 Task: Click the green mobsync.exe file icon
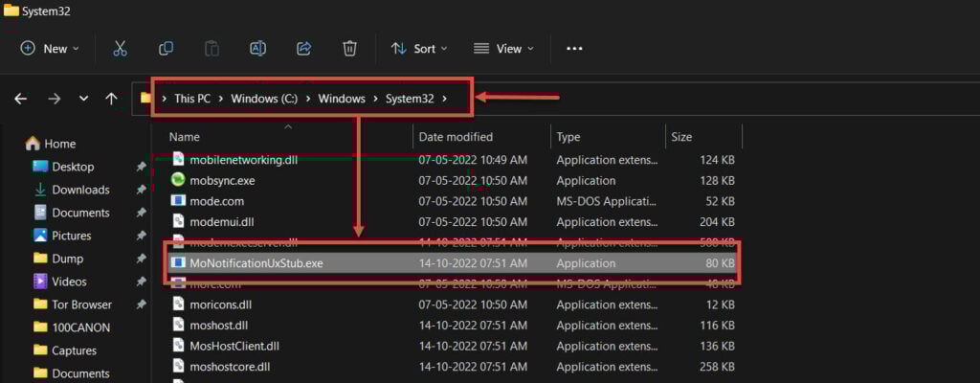tap(178, 181)
